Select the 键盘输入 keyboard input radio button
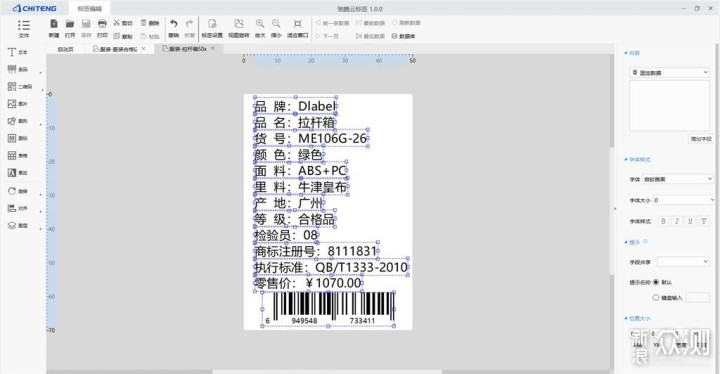 click(656, 297)
